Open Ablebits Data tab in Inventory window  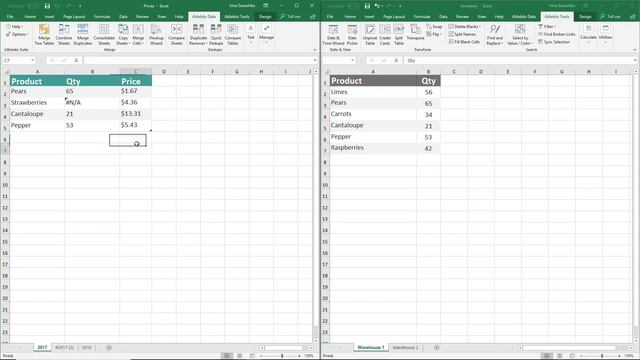(523, 17)
